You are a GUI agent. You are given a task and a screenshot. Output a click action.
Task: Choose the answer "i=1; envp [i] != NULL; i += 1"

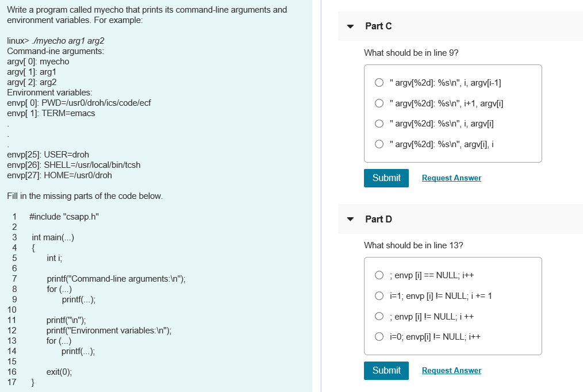(x=379, y=295)
